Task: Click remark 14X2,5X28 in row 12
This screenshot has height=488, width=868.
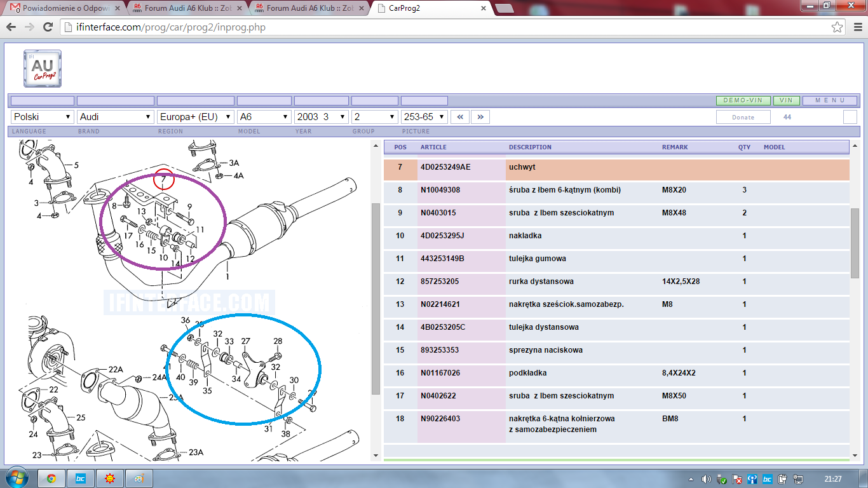Action: (x=681, y=281)
